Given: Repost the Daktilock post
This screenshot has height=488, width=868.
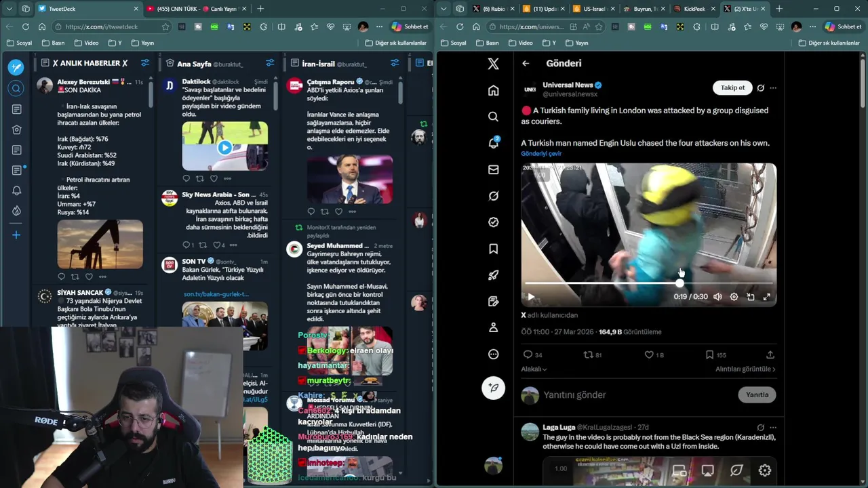Looking at the screenshot, I should tap(199, 178).
